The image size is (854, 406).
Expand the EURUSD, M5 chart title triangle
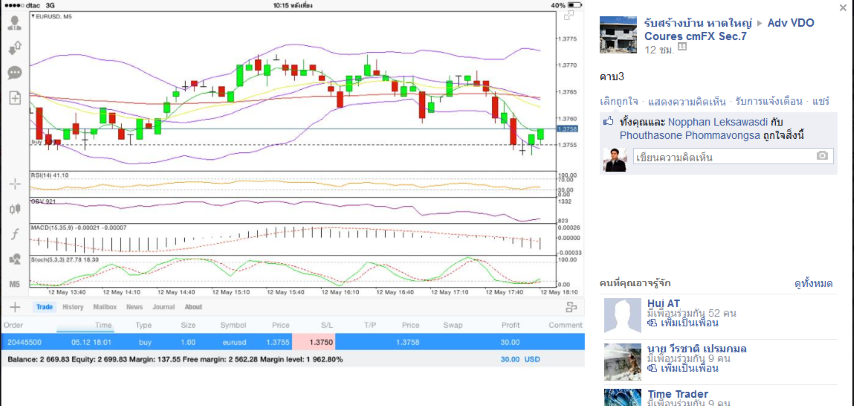click(33, 16)
